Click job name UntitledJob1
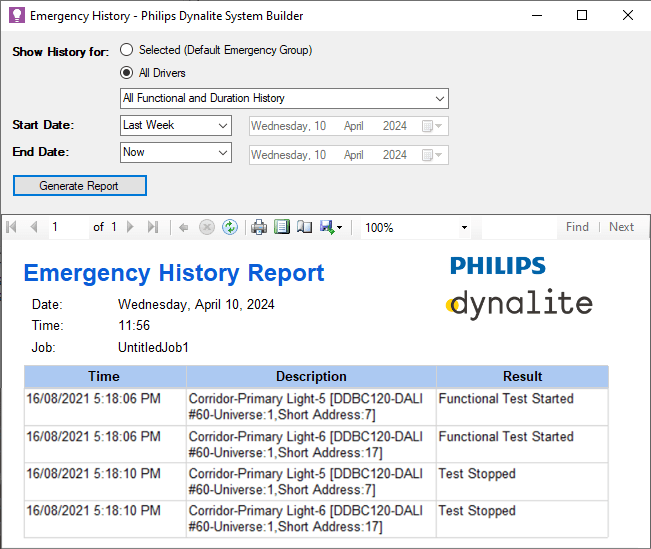Viewport: 651px width, 549px height. coord(153,347)
